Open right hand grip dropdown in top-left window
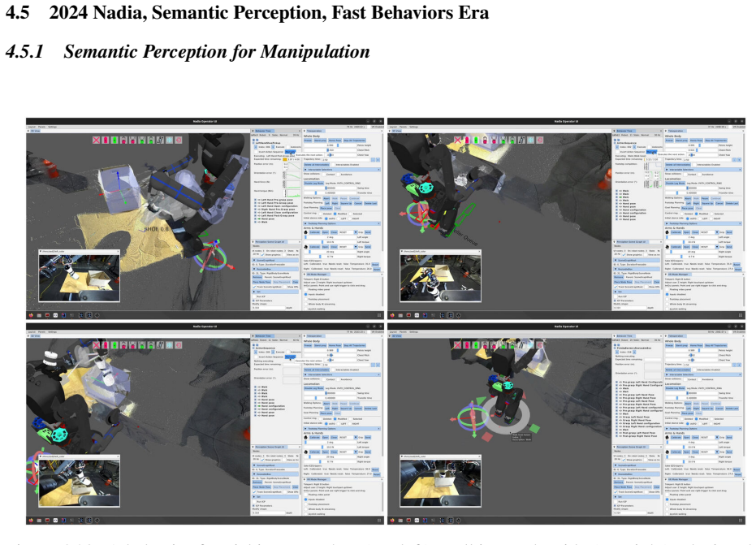The height and width of the screenshot is (545, 756). click(x=348, y=247)
